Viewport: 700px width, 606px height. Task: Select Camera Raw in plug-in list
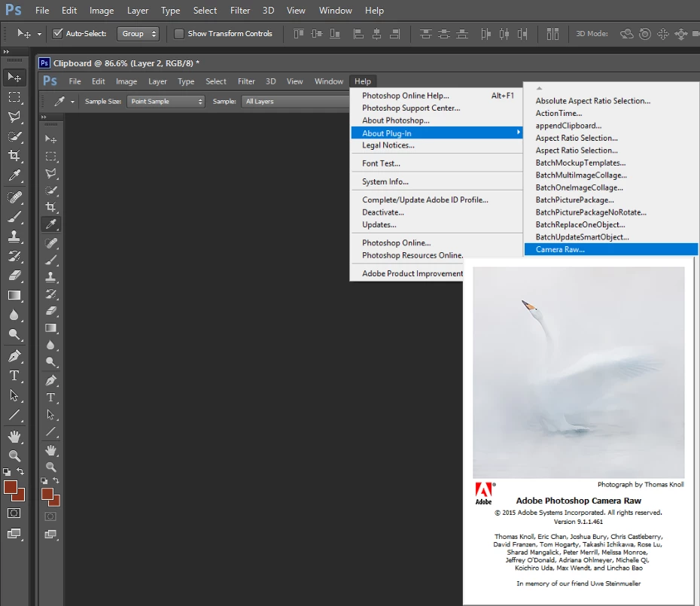coord(610,250)
